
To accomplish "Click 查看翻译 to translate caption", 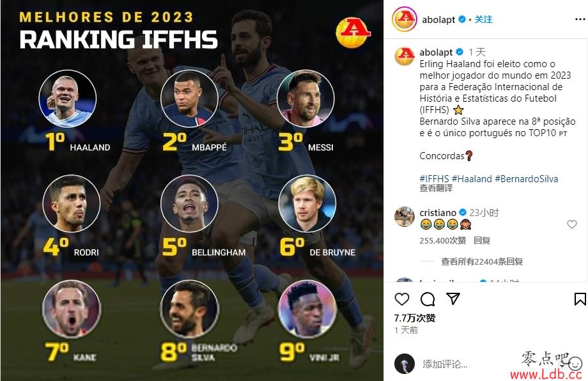I will click(x=436, y=188).
